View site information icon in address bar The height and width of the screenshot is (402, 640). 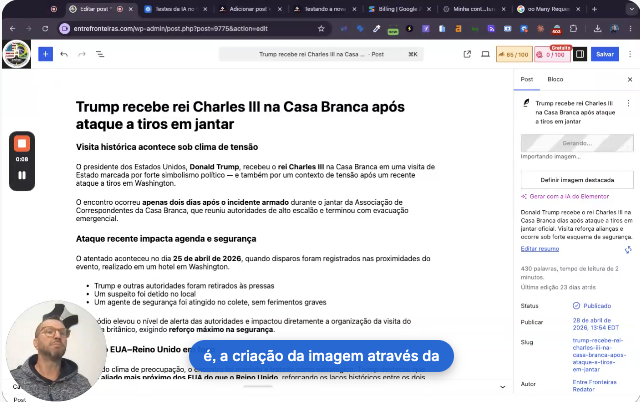point(64,29)
